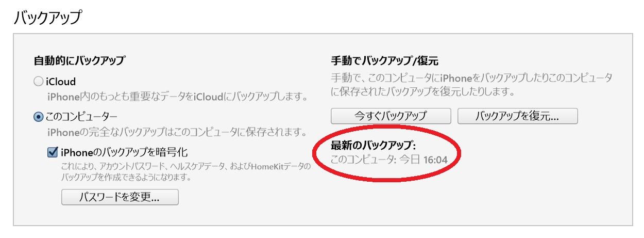644x238 pixels.
Task: Click the このコンピュータ: text inside red circle
Action: click(x=363, y=161)
